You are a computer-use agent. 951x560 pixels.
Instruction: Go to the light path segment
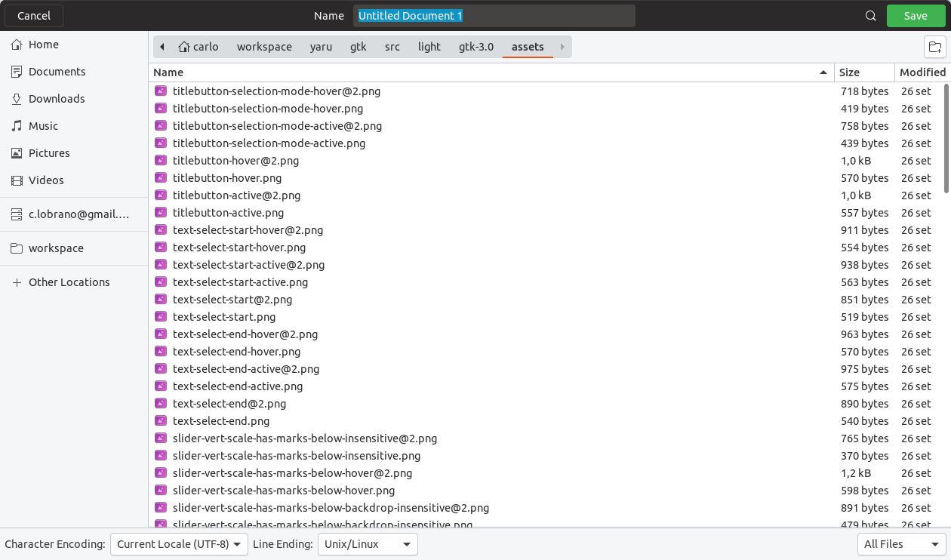tap(429, 47)
